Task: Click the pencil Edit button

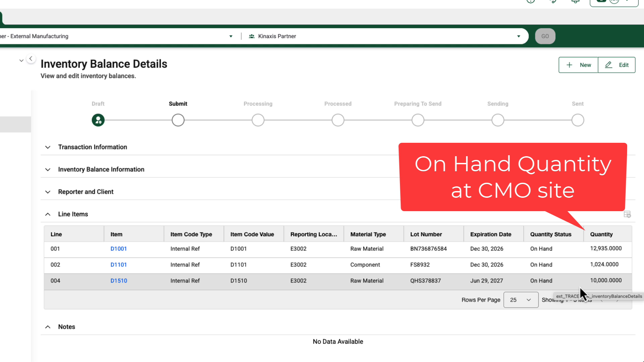Action: (616, 65)
